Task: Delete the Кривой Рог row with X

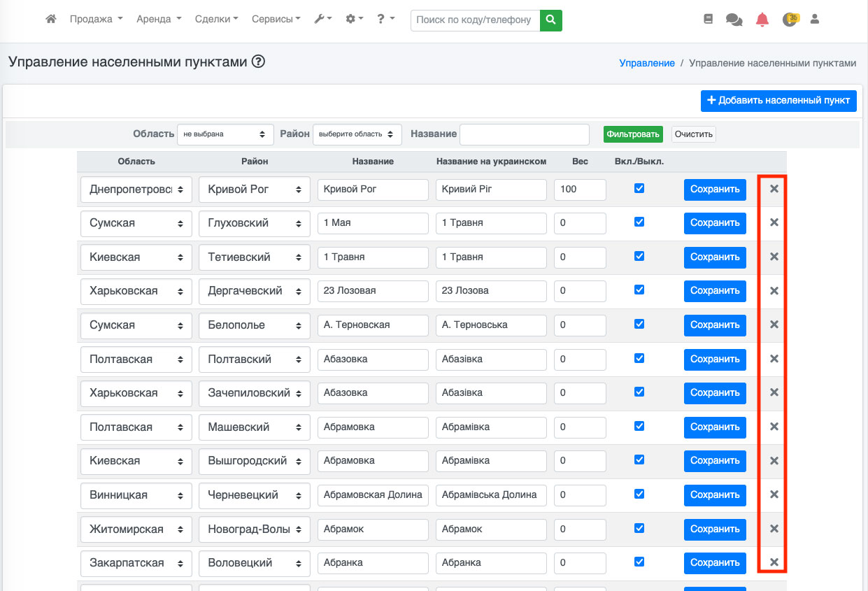Action: tap(774, 189)
